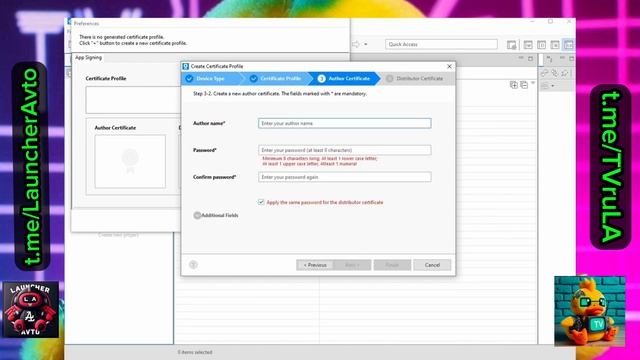Image resolution: width=640 pixels, height=360 pixels.
Task: Maximize the editor area pane
Action: click(x=531, y=59)
